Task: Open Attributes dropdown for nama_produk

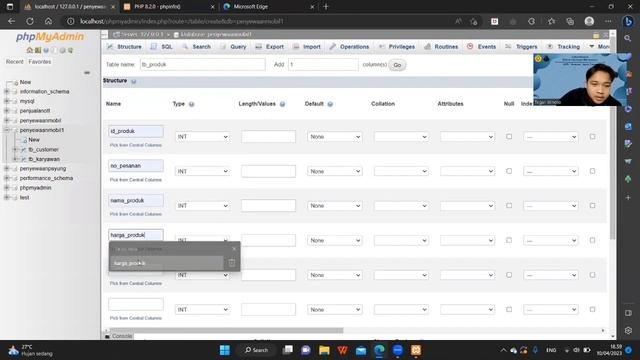Action: (x=467, y=206)
